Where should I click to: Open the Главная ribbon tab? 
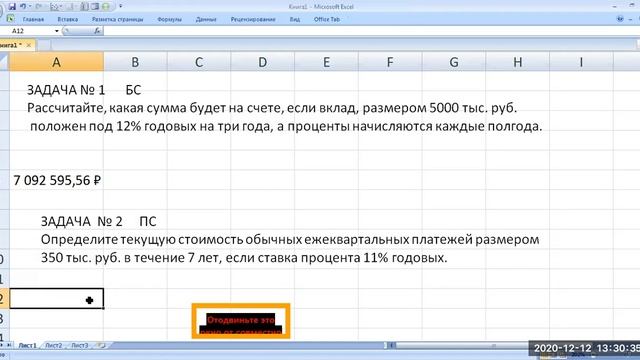point(33,19)
